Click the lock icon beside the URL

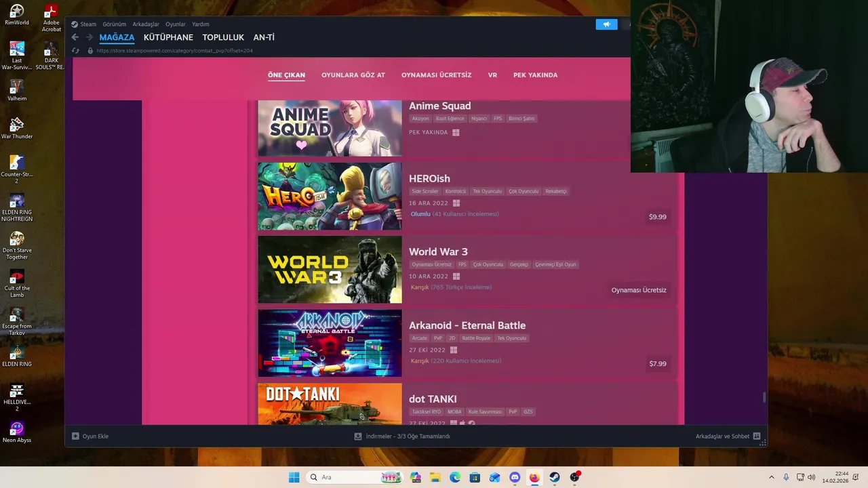(x=90, y=51)
